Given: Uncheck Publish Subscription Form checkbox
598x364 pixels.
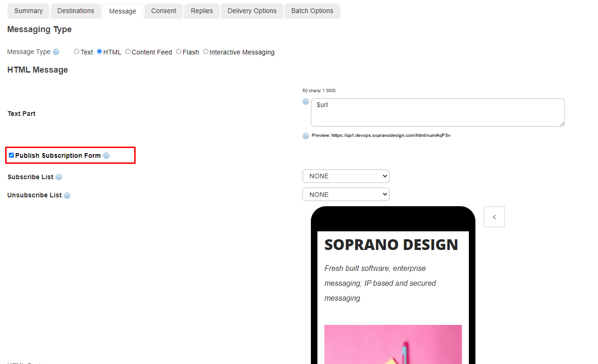Looking at the screenshot, I should coord(11,155).
